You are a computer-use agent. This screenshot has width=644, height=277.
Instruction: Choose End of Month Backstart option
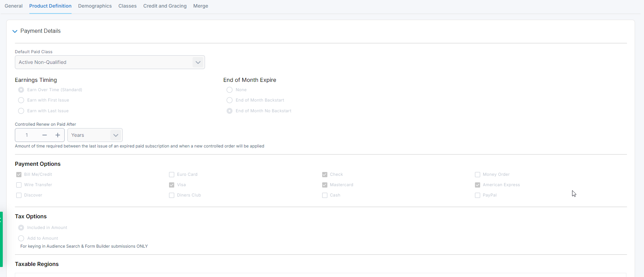click(x=230, y=100)
